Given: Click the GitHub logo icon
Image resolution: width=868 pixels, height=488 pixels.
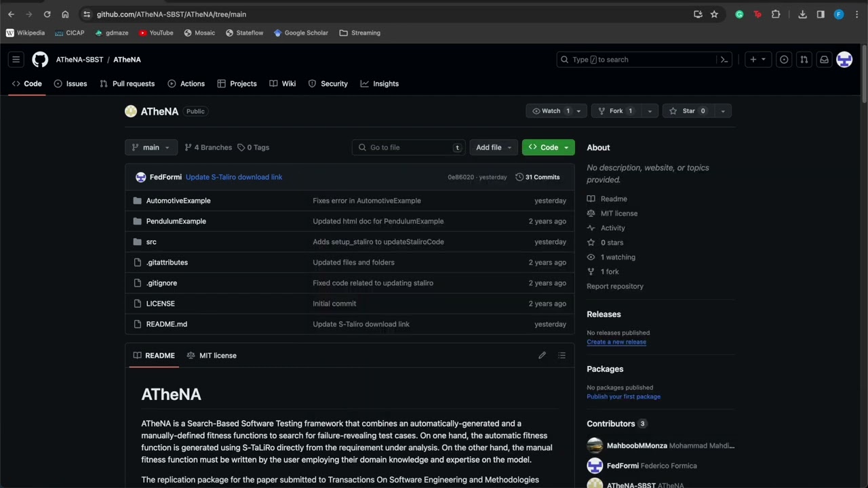Looking at the screenshot, I should point(40,60).
